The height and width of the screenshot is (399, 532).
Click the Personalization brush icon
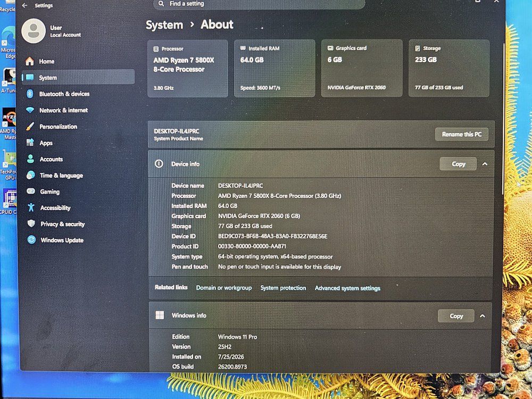pos(30,126)
